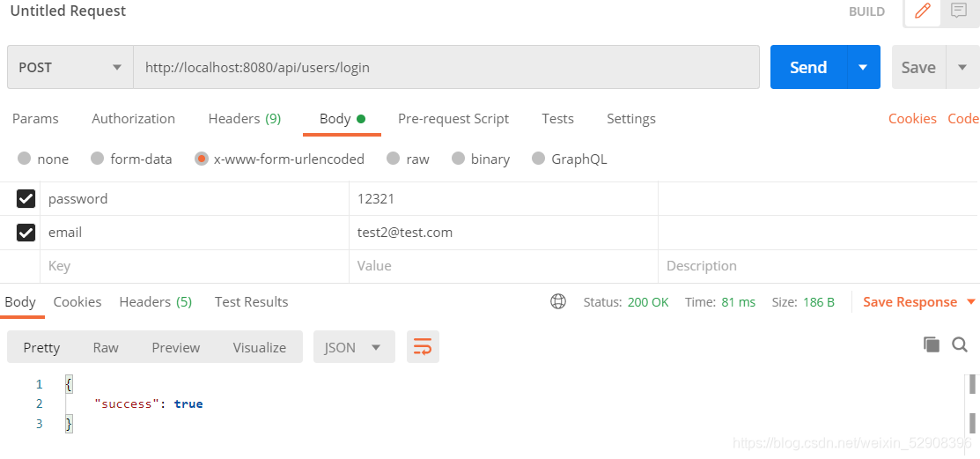Image resolution: width=980 pixels, height=459 pixels.
Task: Uncheck the password row checkbox
Action: [x=26, y=199]
